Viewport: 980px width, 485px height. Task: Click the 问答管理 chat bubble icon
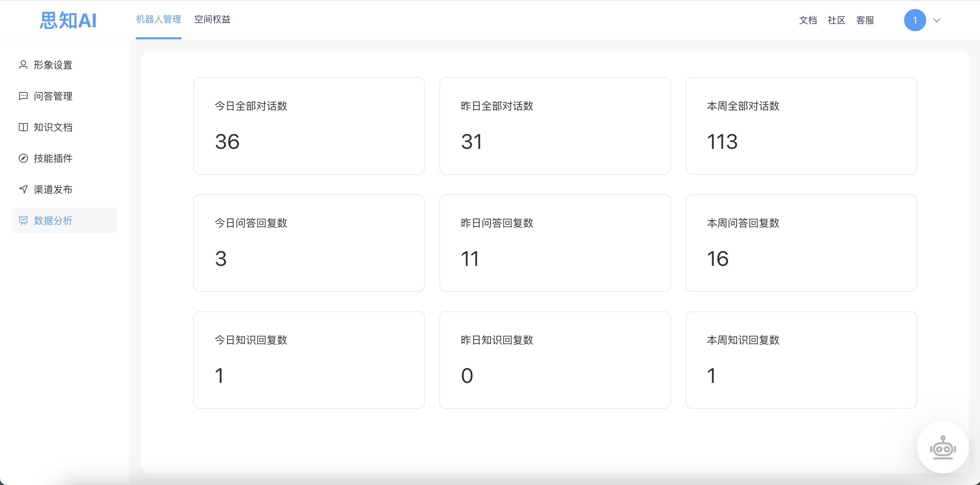click(23, 96)
